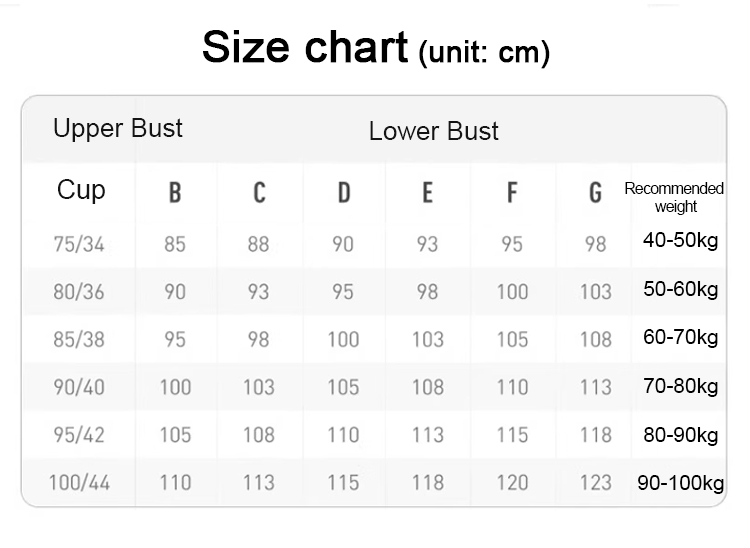Select the F cup column header
Screen dimensions: 750x548
point(512,193)
